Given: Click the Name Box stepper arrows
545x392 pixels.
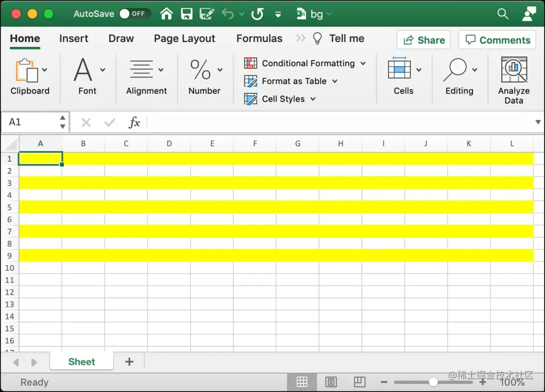Looking at the screenshot, I should click(x=63, y=122).
